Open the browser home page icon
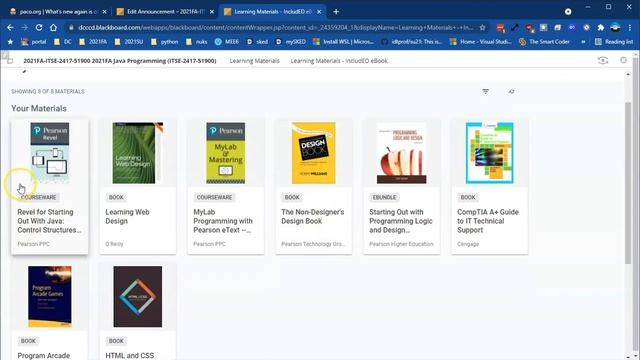This screenshot has width=640, height=360. (53, 27)
